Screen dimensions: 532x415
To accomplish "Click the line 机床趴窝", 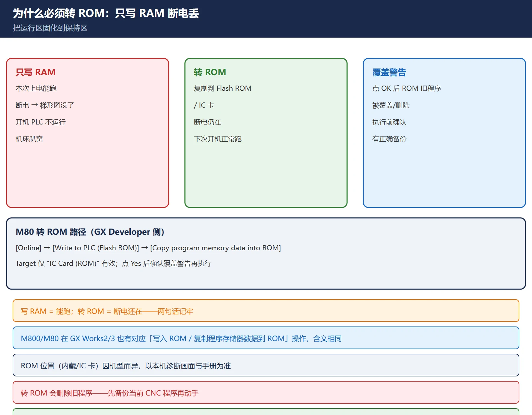I will (29, 139).
